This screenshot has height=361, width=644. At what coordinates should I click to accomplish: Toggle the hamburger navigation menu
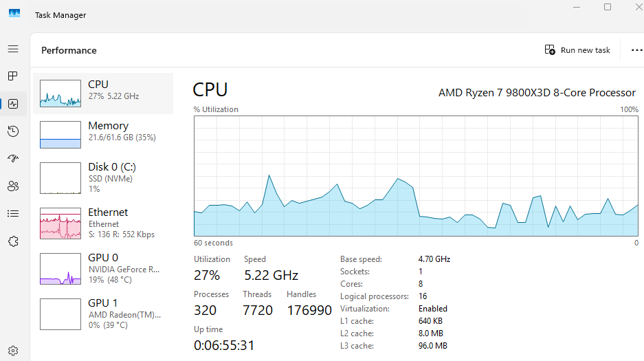pos(13,49)
